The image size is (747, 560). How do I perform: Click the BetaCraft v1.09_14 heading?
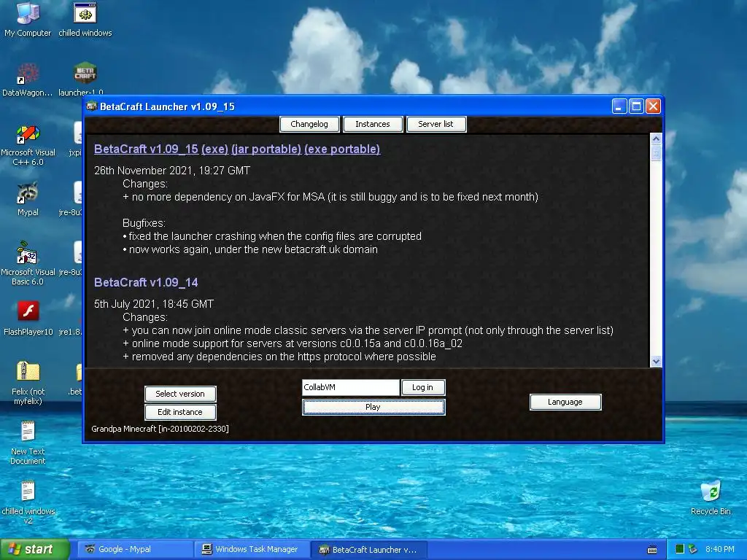click(x=146, y=282)
